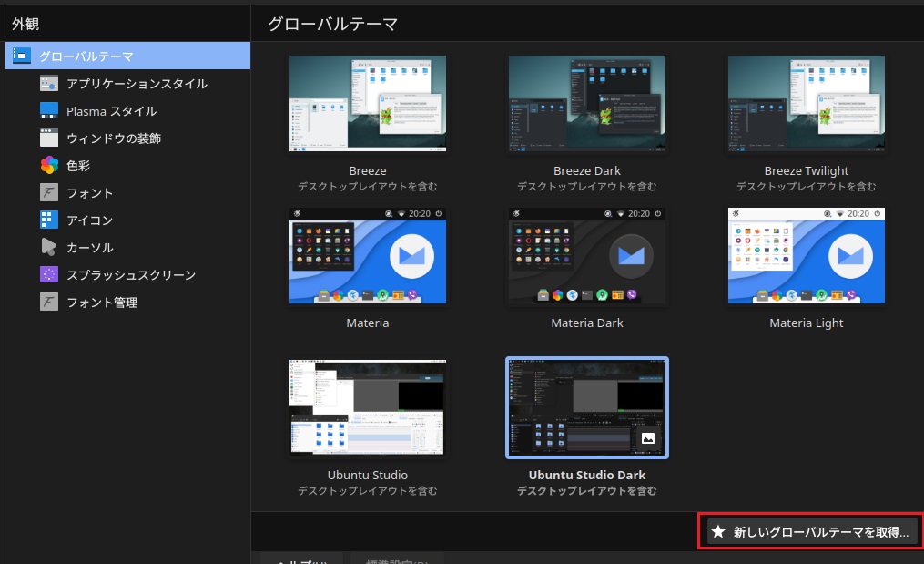
Task: Click 新しいグローバルテーマを取得... button
Action: pos(811,531)
